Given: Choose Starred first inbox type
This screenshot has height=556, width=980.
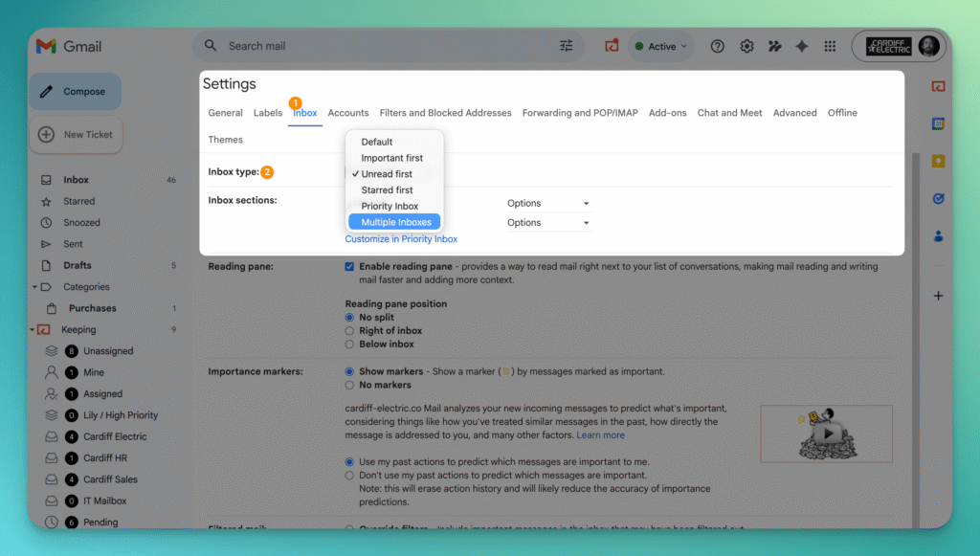Looking at the screenshot, I should tap(394, 189).
